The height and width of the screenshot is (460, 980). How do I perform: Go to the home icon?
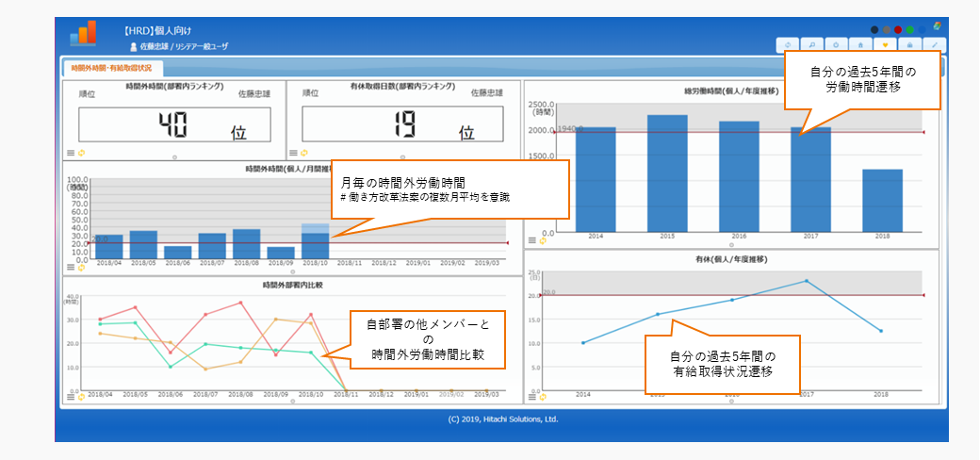(860, 45)
